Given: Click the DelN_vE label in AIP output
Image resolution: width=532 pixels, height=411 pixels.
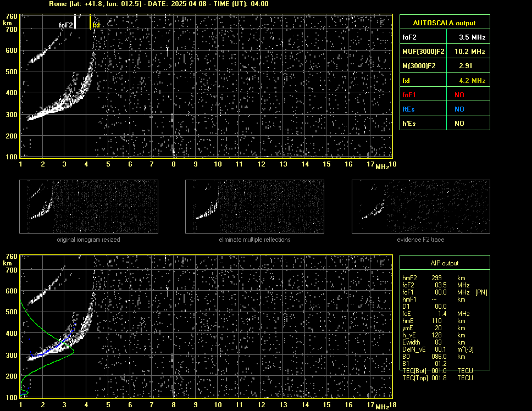Looking at the screenshot, I should point(414,349).
